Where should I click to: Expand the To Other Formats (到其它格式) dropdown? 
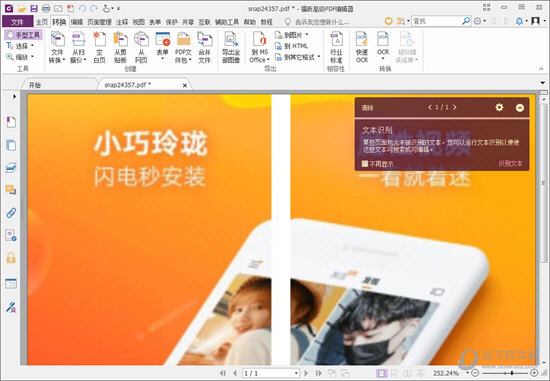click(x=318, y=57)
